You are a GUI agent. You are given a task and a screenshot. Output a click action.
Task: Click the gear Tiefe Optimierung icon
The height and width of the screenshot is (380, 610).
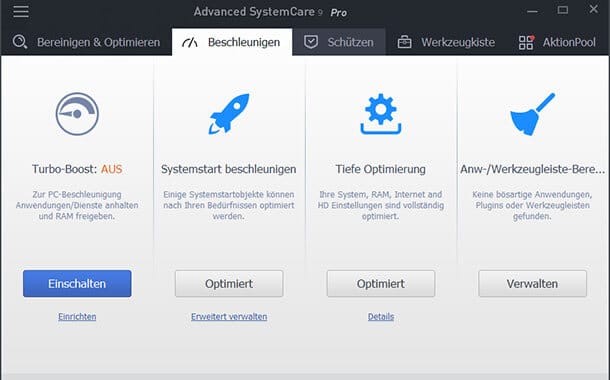coord(380,114)
